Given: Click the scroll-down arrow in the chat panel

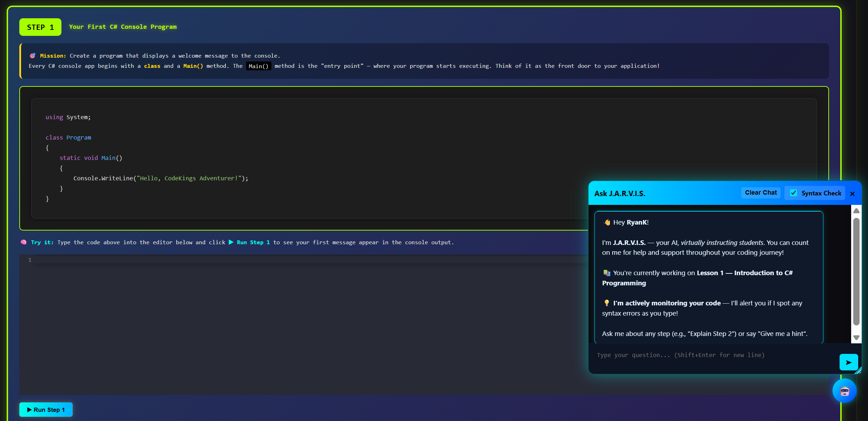Looking at the screenshot, I should pos(856,338).
